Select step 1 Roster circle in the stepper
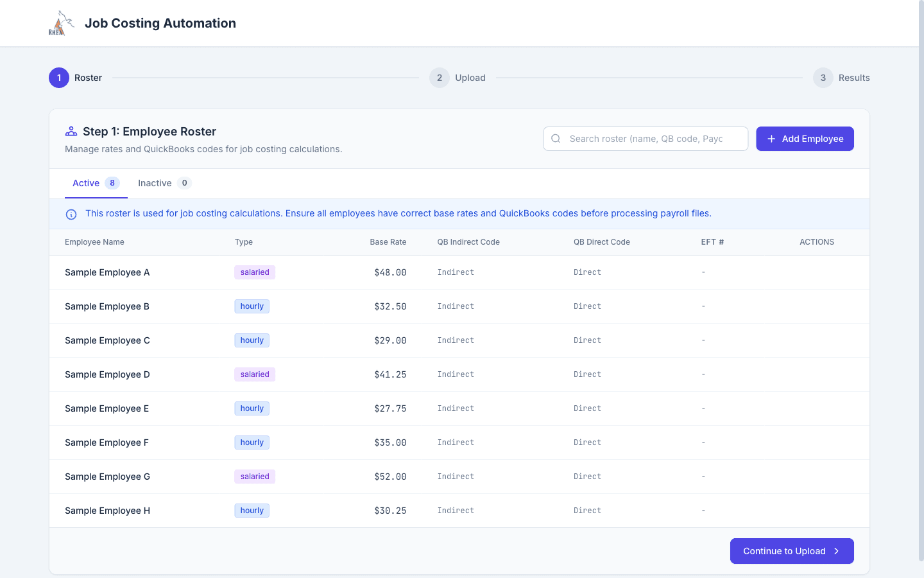924x578 pixels. [x=59, y=78]
